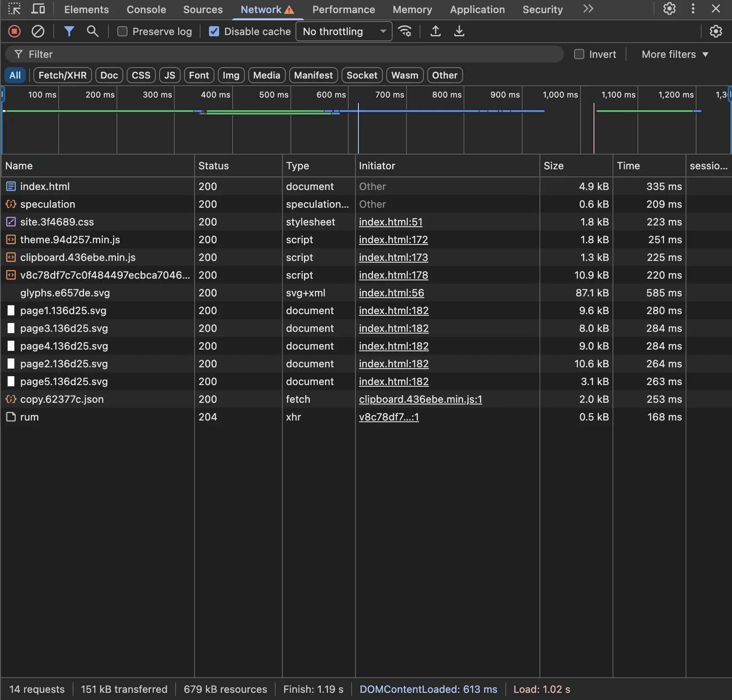Sort by the Status column header
The width and height of the screenshot is (732, 700).
(238, 166)
